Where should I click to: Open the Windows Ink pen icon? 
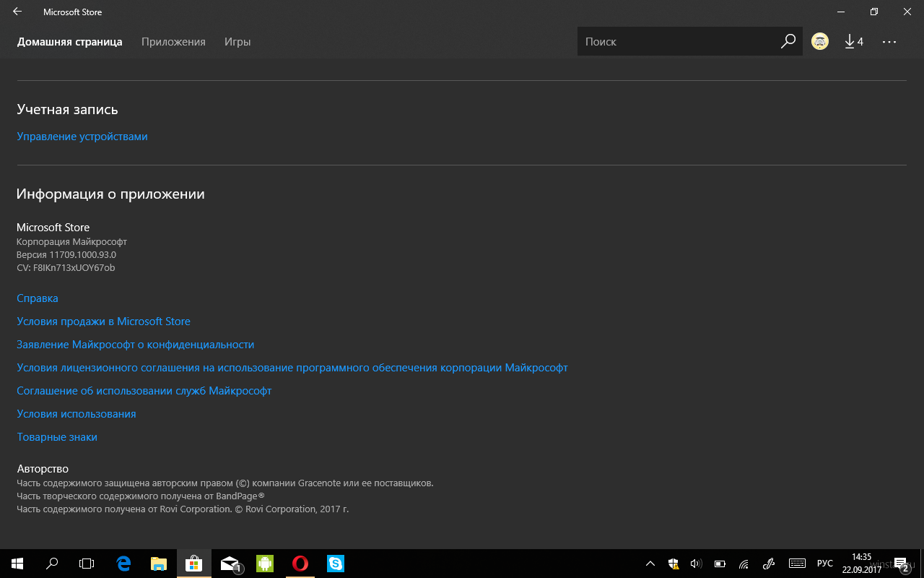[x=769, y=564]
